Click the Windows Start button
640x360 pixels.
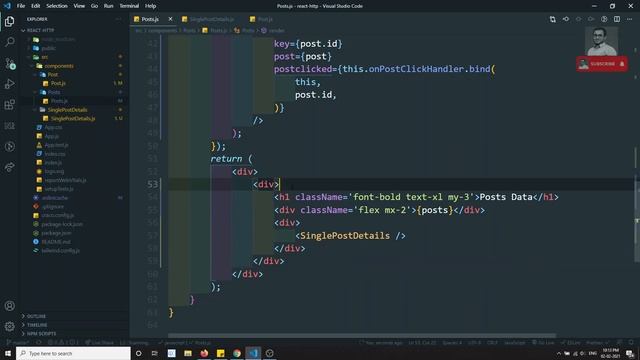pos(8,353)
